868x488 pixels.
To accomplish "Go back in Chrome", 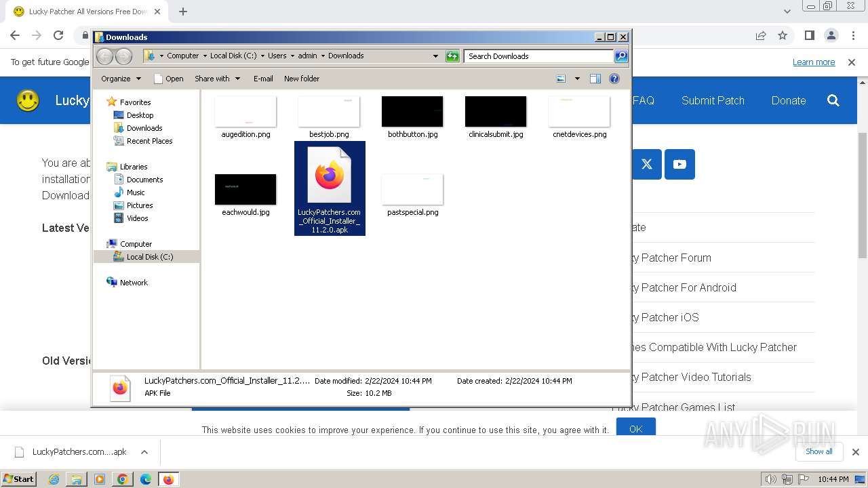I will click(x=15, y=35).
